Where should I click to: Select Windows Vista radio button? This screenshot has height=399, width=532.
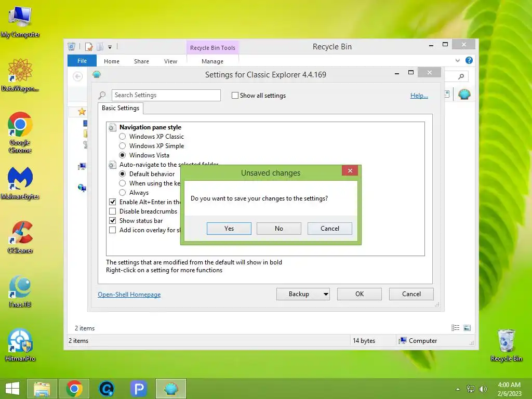click(x=123, y=155)
